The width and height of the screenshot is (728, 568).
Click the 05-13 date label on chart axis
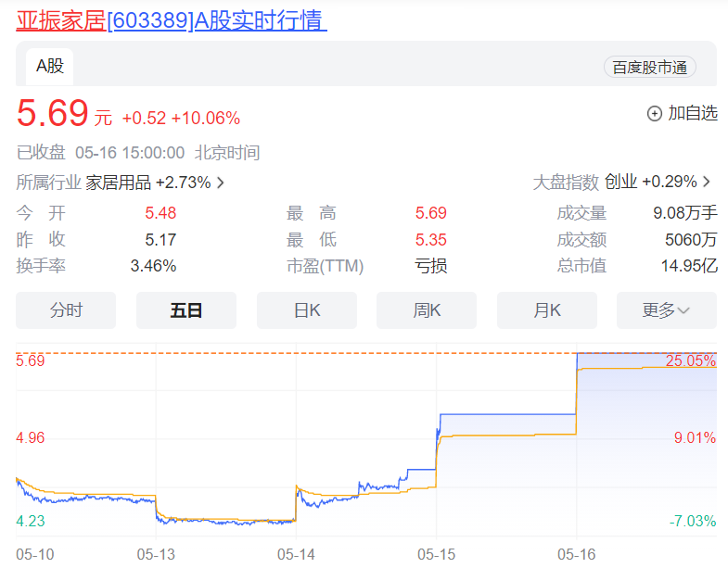156,554
